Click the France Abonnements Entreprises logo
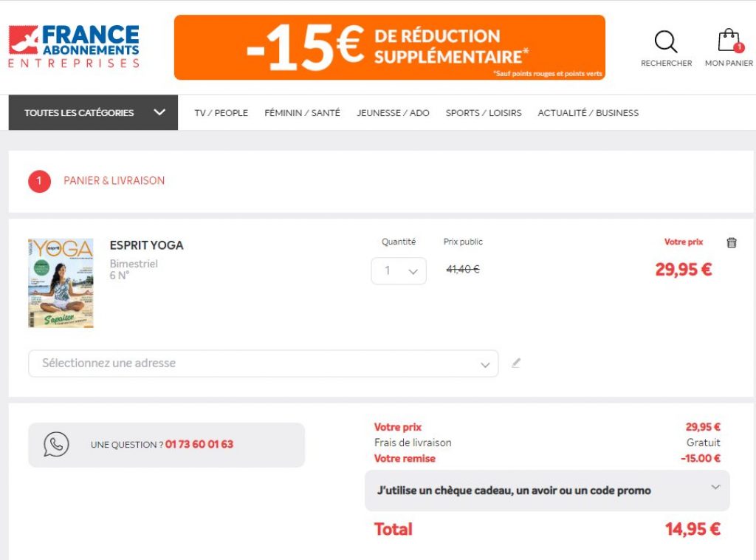Screen dimensions: 756x560 point(74,47)
